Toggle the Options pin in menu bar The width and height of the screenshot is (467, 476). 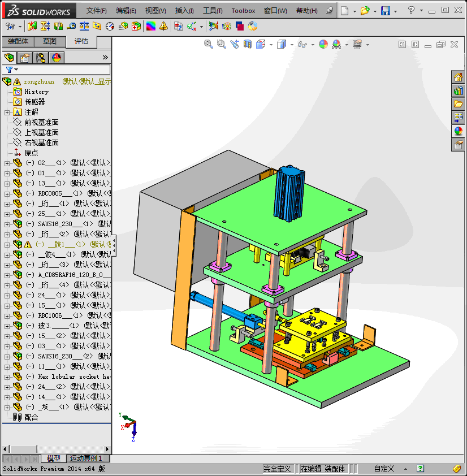click(x=329, y=11)
